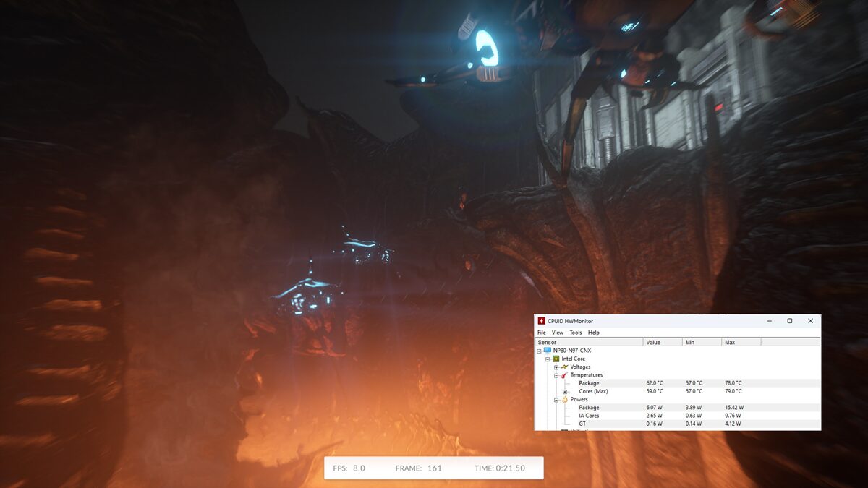Click the Max column header
This screenshot has height=488, width=868.
(x=741, y=342)
